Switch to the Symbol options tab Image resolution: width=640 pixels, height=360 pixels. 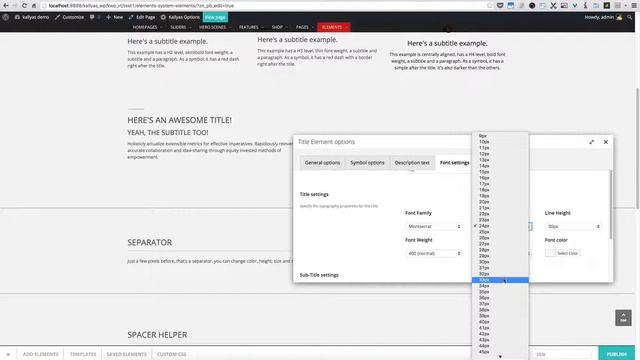click(367, 163)
